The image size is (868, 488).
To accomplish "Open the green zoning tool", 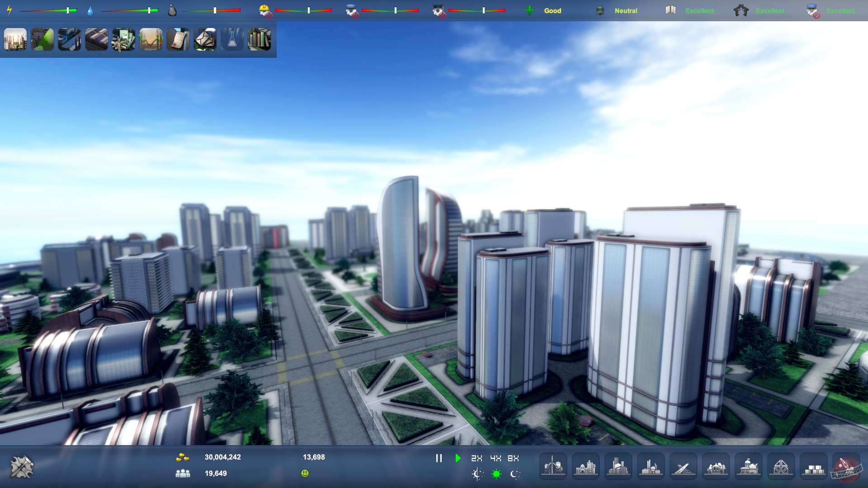I will [x=42, y=40].
